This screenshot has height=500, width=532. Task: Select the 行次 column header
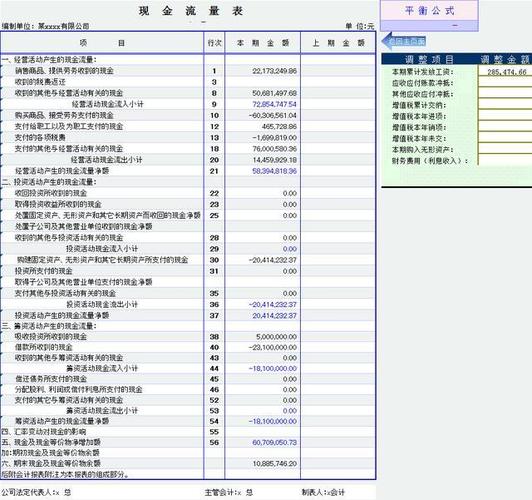pos(214,43)
